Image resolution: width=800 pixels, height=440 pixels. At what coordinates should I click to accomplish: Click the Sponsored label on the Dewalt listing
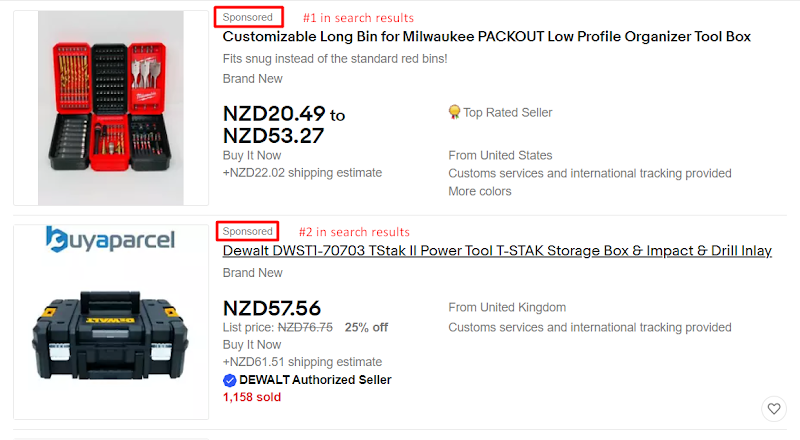point(248,231)
